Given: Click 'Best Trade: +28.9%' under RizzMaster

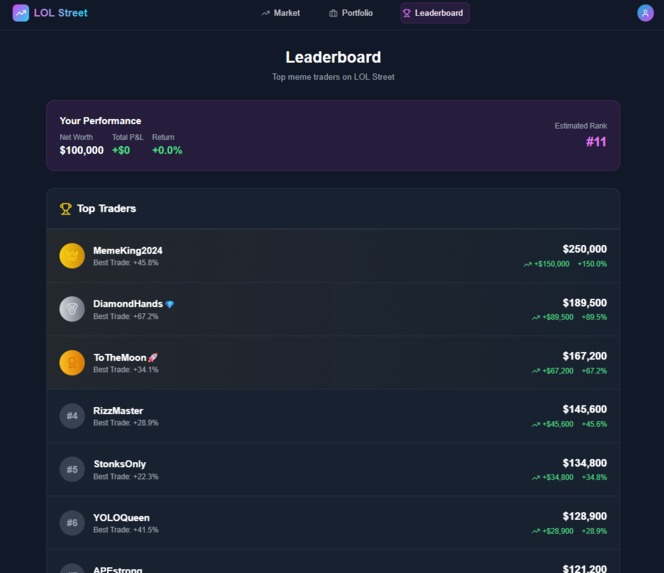Looking at the screenshot, I should [x=126, y=423].
